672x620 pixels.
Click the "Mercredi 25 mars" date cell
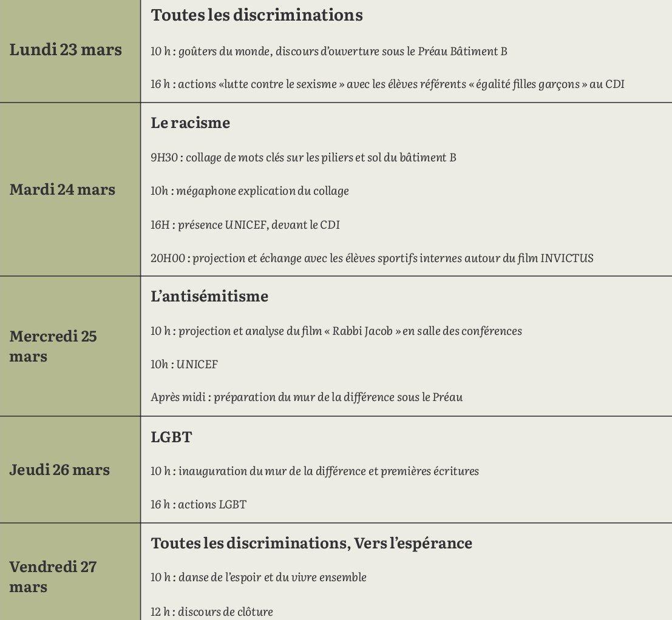(53, 346)
